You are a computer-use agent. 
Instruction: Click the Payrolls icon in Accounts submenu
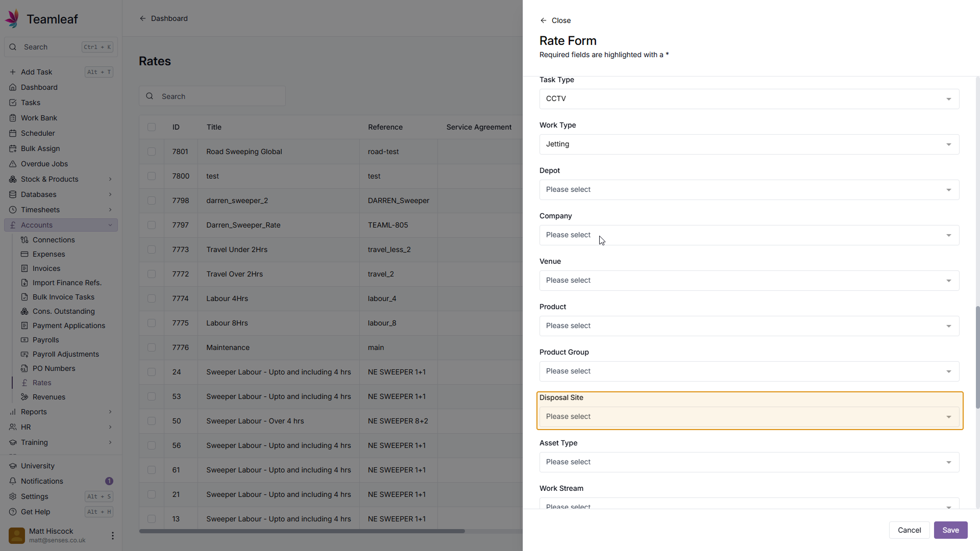pyautogui.click(x=24, y=340)
